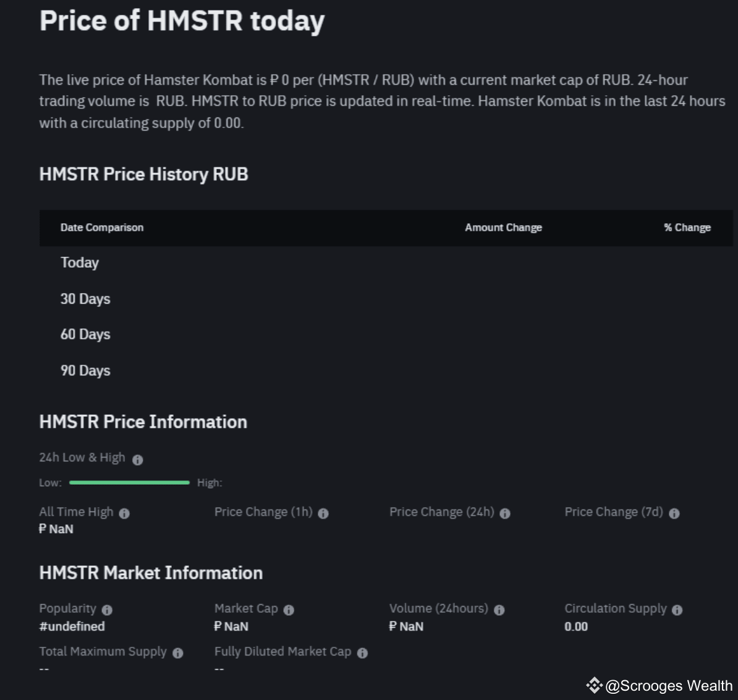Open the Market Cap info icon
This screenshot has height=700, width=738.
coord(289,610)
